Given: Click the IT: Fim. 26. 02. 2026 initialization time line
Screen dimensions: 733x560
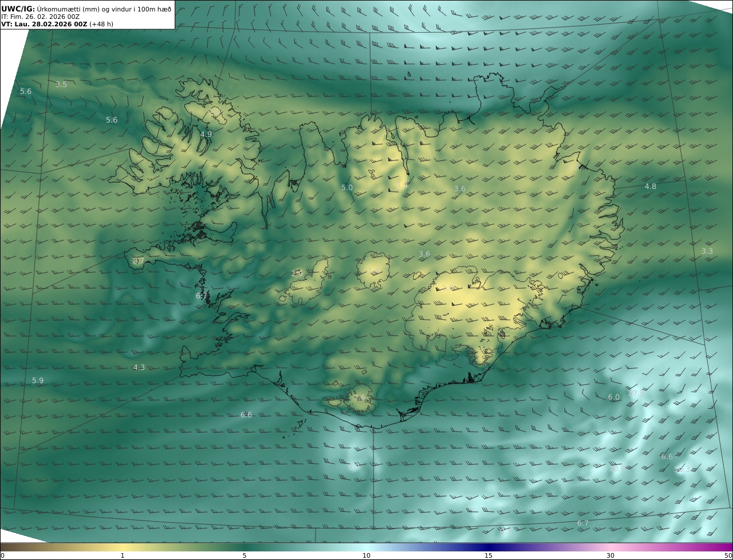Looking at the screenshot, I should coord(40,17).
